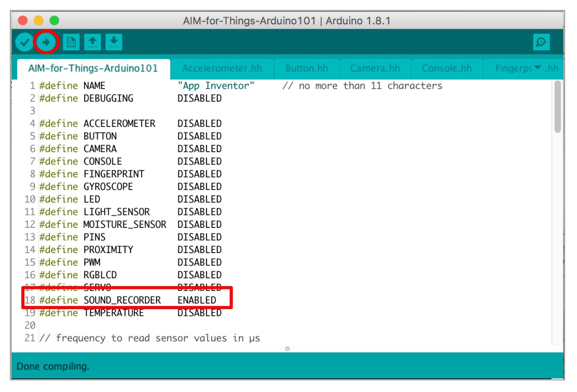Image resolution: width=577 pixels, height=392 pixels.
Task: Click the frequency comment on line 21
Action: pos(150,338)
